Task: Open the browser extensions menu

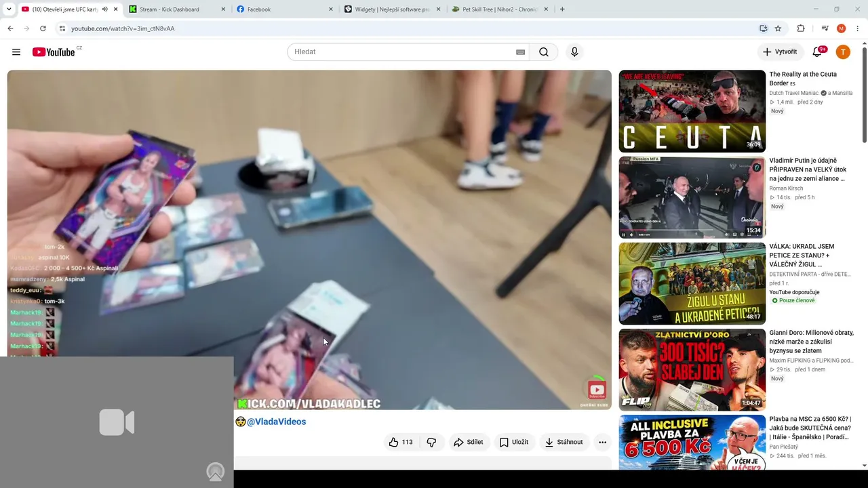Action: (801, 28)
